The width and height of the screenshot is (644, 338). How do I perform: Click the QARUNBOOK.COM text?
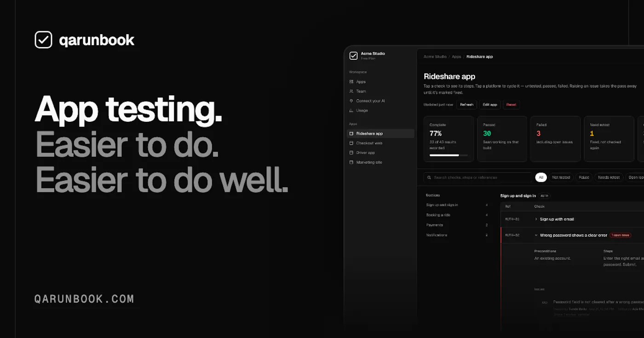(x=84, y=299)
